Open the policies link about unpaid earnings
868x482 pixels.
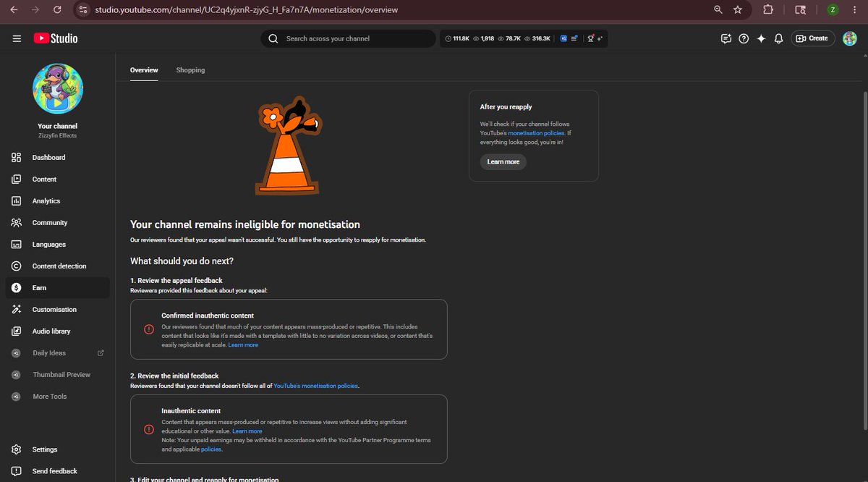[x=211, y=449]
